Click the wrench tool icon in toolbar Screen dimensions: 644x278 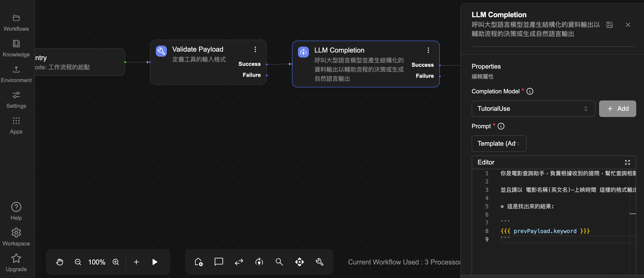point(319,262)
